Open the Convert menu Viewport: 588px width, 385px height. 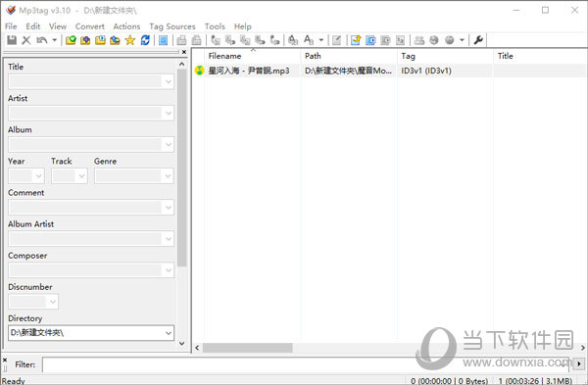[90, 26]
